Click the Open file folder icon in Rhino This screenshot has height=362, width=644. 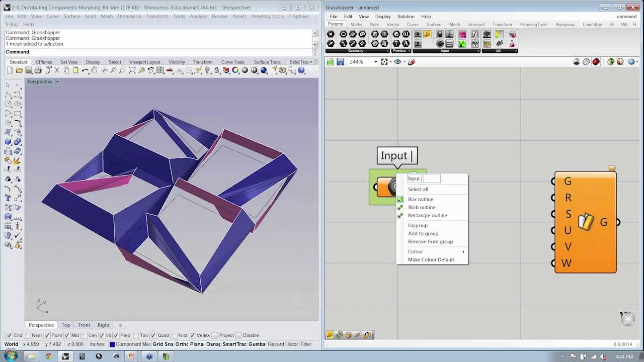tap(19, 70)
